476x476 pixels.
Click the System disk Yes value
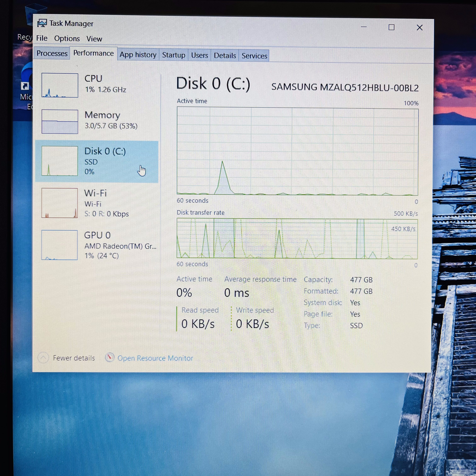click(x=355, y=303)
